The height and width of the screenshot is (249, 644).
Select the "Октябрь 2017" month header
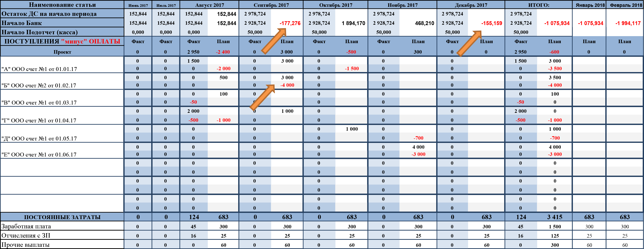coord(335,5)
